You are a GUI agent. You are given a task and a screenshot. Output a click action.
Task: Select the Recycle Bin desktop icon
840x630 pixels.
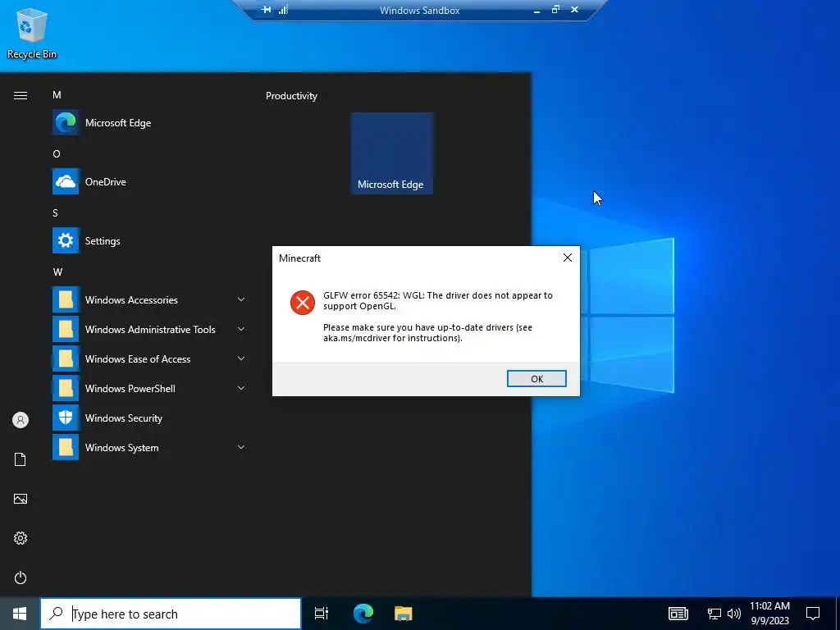pyautogui.click(x=32, y=33)
